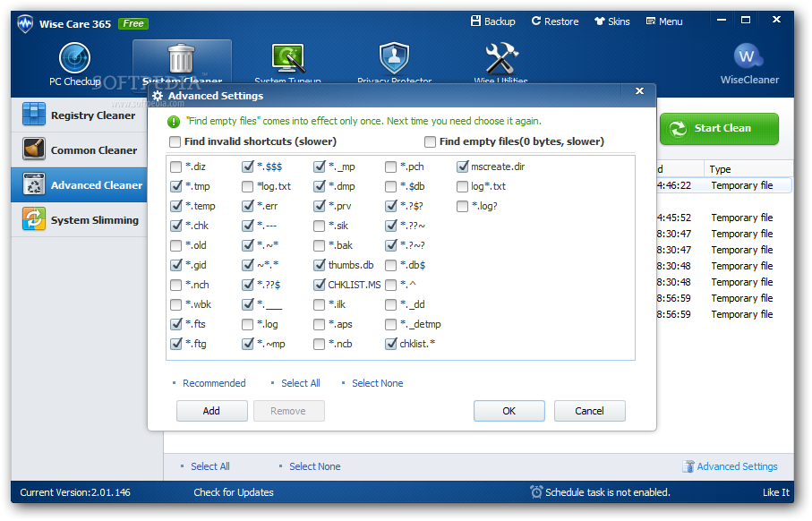Check the *.diz extension checkbox

click(176, 167)
